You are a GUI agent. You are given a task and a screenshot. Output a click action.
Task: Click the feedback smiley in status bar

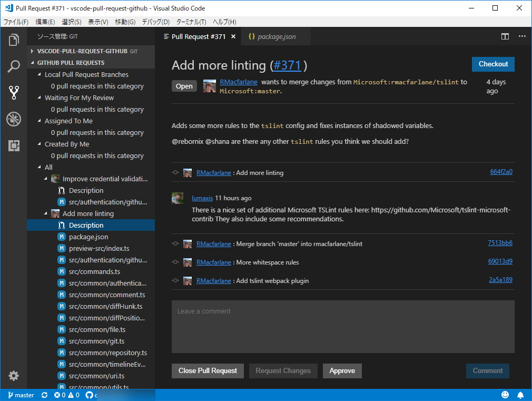(x=505, y=395)
